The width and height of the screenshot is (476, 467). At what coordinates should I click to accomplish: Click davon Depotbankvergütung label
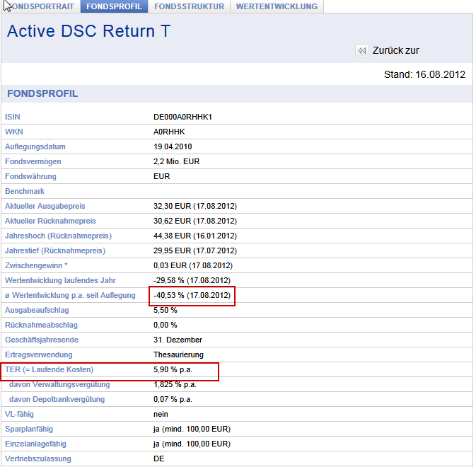[x=57, y=400]
